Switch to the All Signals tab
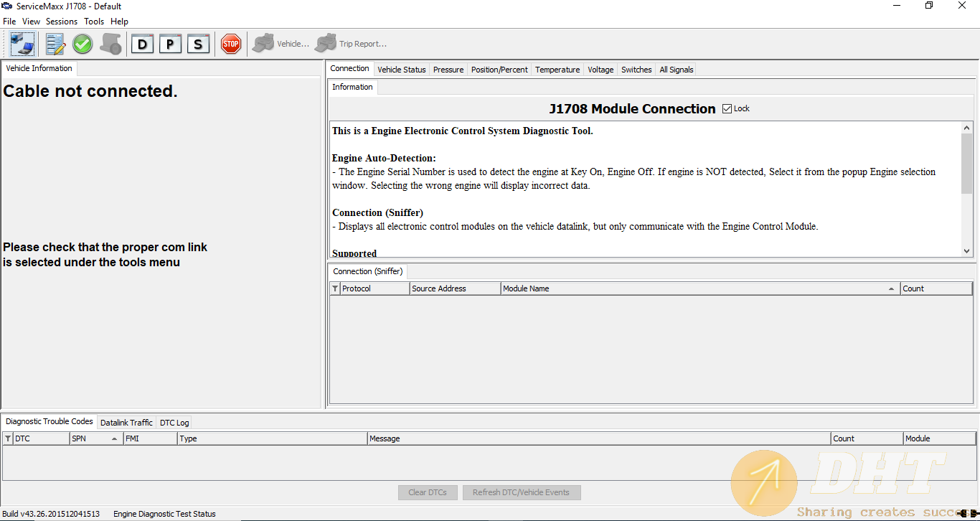 [x=677, y=70]
